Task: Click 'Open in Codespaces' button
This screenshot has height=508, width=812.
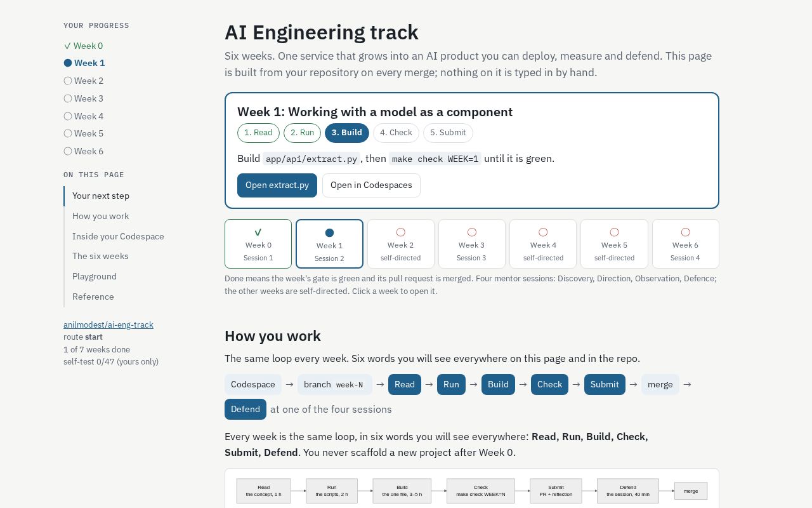Action: coord(371,185)
